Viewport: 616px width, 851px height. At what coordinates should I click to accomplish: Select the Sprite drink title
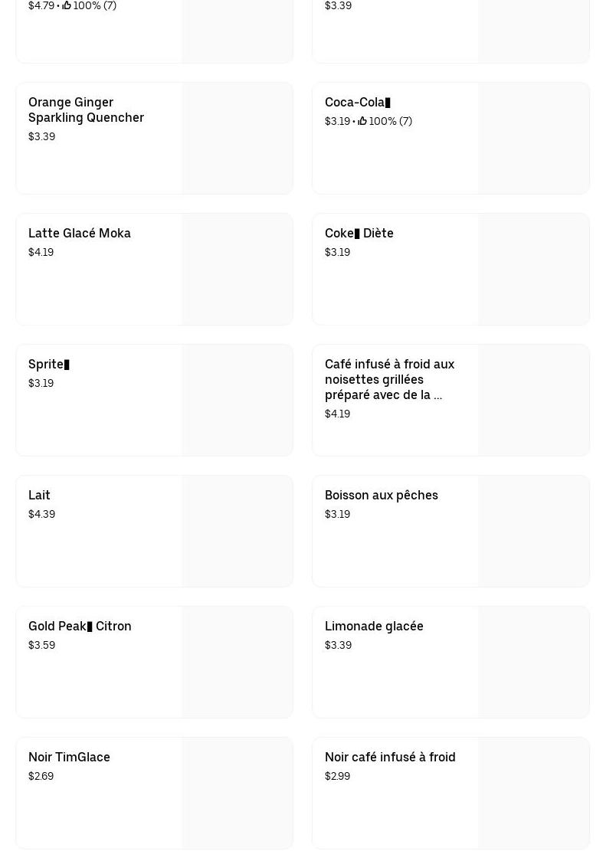coord(48,364)
